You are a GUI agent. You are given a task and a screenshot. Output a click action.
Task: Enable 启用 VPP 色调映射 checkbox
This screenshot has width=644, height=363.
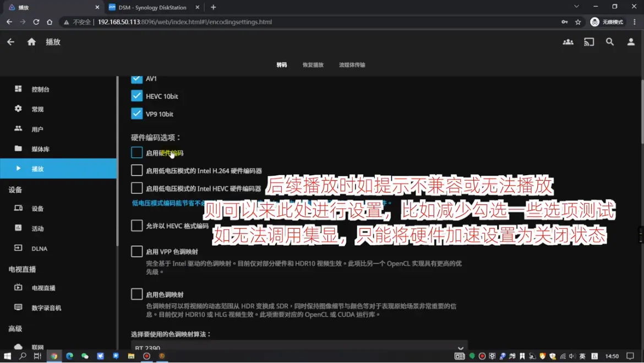[x=137, y=251]
